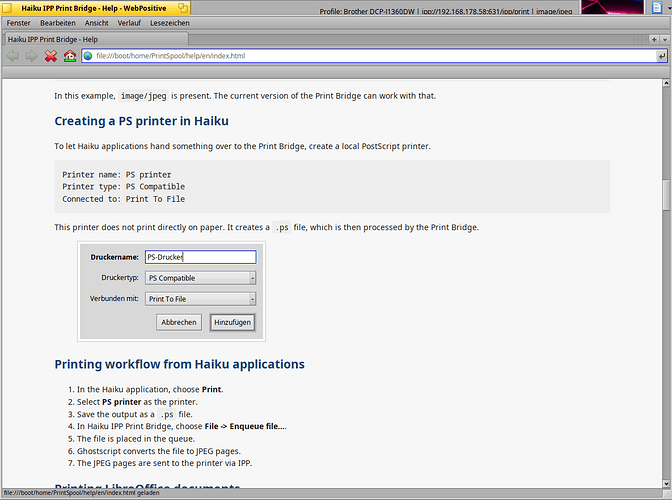672x500 pixels.
Task: Open the tab list dropdown arrow
Action: pyautogui.click(x=665, y=39)
